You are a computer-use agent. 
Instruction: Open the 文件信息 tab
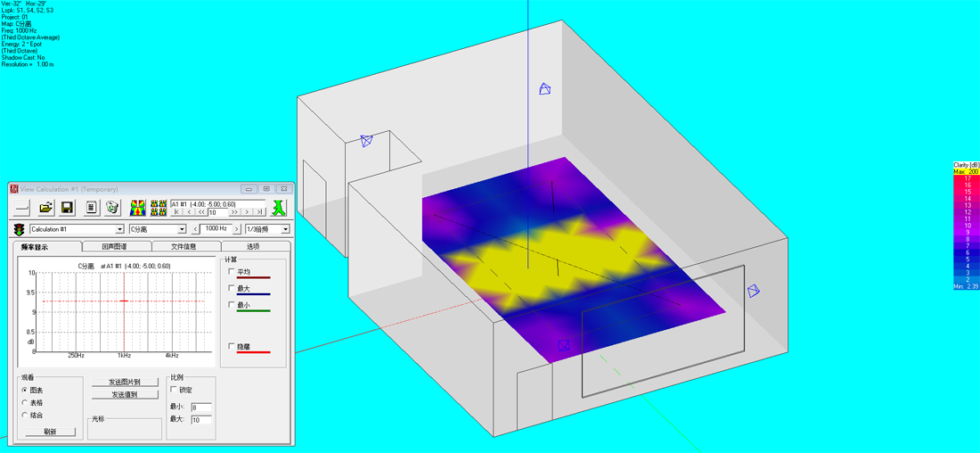coord(184,246)
